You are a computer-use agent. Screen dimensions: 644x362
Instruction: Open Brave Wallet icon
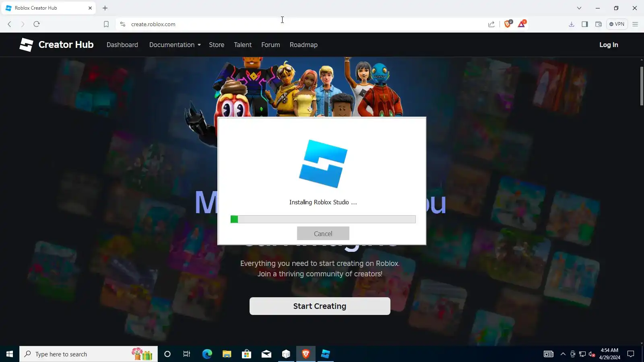tap(599, 24)
